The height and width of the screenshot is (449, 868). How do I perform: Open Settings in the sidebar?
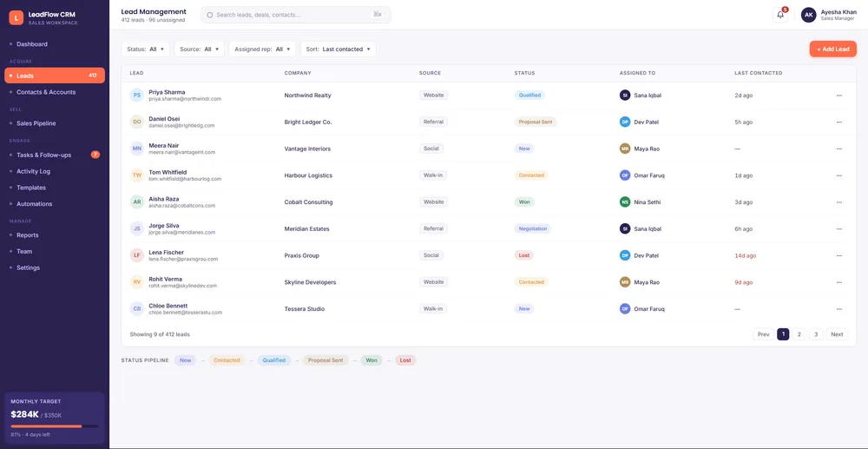(54, 267)
